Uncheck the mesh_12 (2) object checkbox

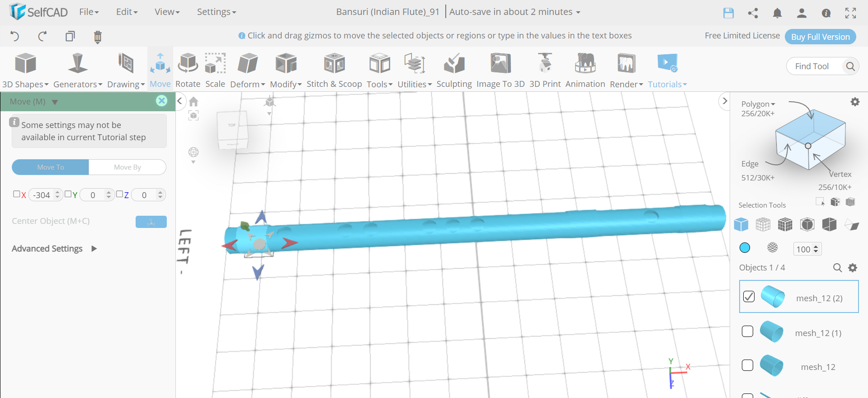point(749,297)
